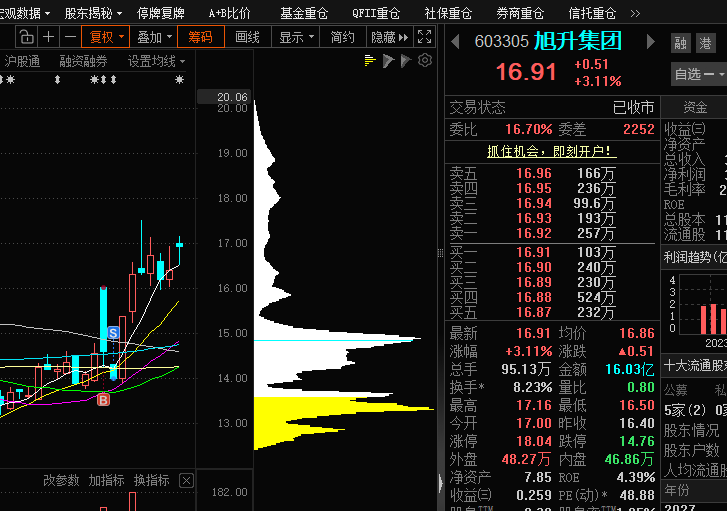
Task: Collapse side panel using arrow near 净资产
Action: click(440, 483)
